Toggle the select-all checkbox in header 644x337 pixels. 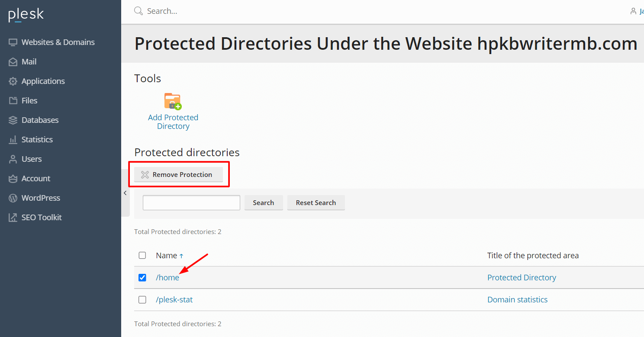142,255
